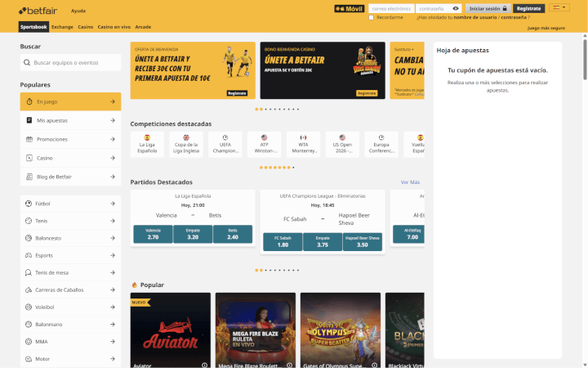Open ATP Winston competition tile
Screen dimensions: 588x368
pyautogui.click(x=265, y=145)
